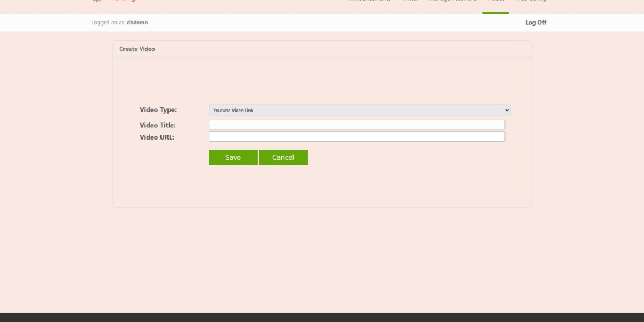This screenshot has height=322, width=644.
Task: Click the Video Type field label
Action: [x=158, y=110]
